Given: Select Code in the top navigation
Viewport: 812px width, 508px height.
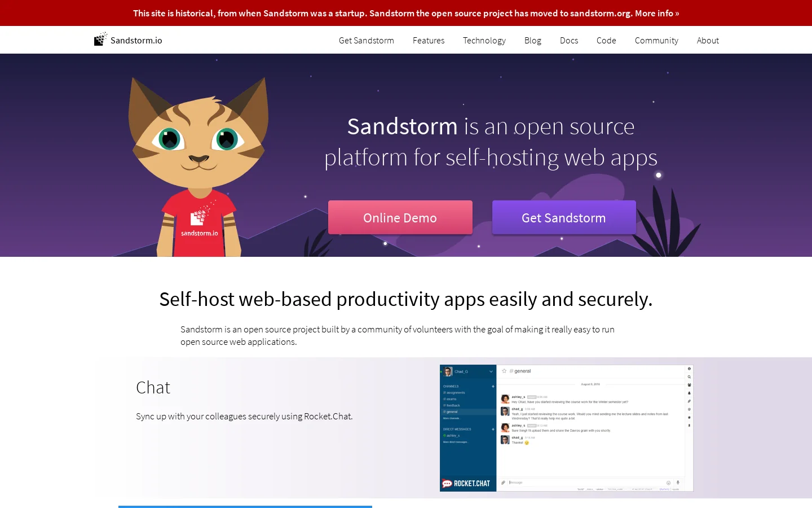Looking at the screenshot, I should tap(606, 41).
